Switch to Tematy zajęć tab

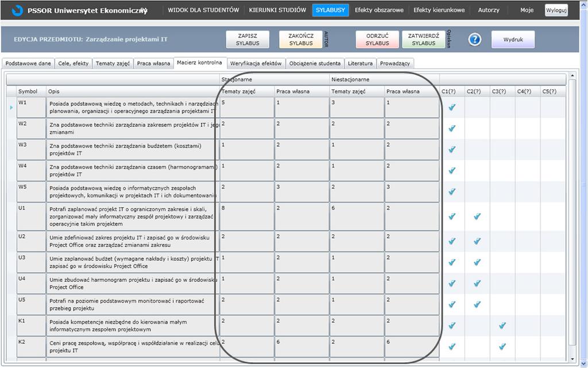coord(113,63)
